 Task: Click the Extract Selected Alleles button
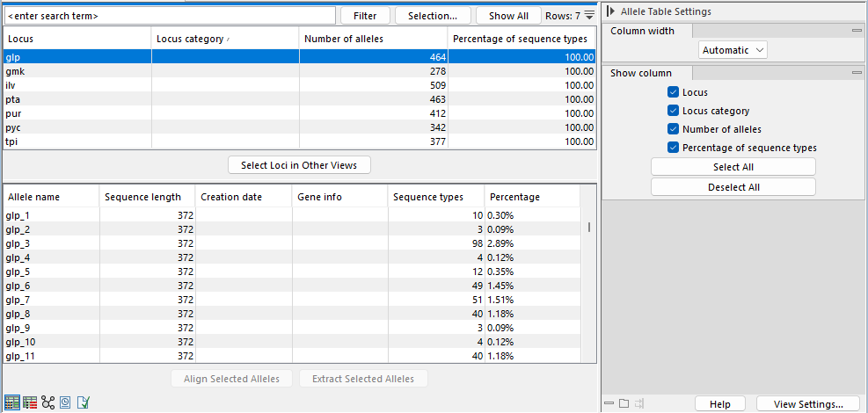[x=363, y=379]
